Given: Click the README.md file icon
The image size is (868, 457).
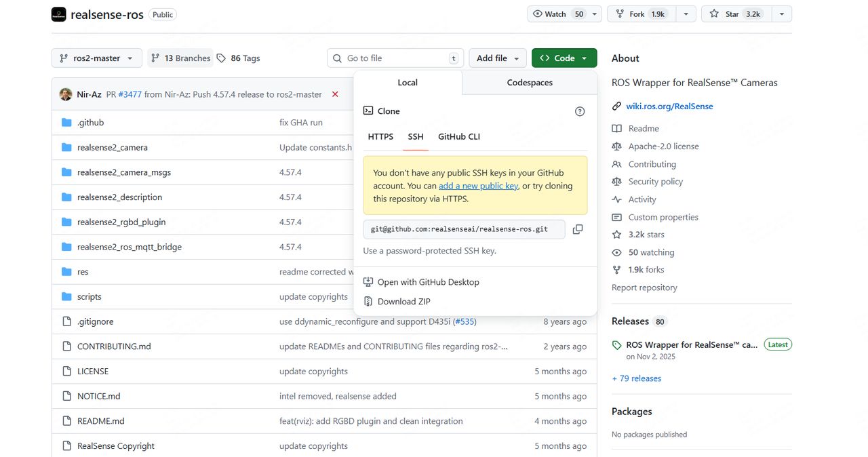Looking at the screenshot, I should (x=66, y=421).
